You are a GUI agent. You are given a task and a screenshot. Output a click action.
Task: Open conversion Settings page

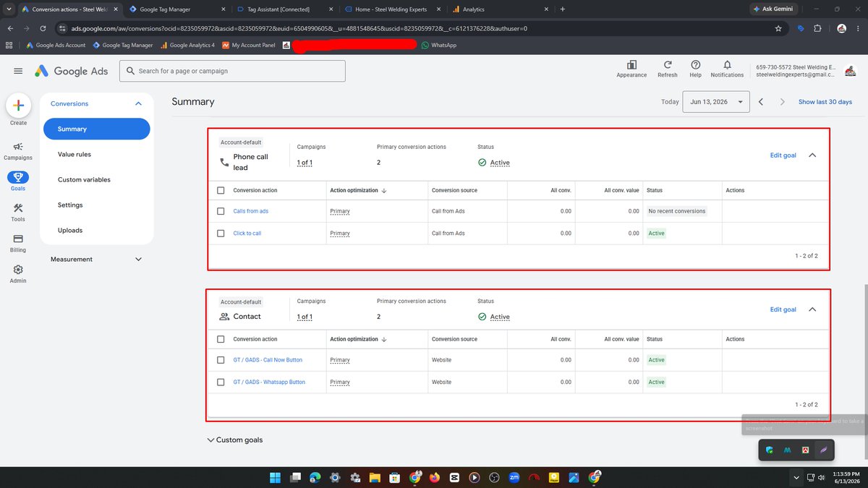coord(70,205)
